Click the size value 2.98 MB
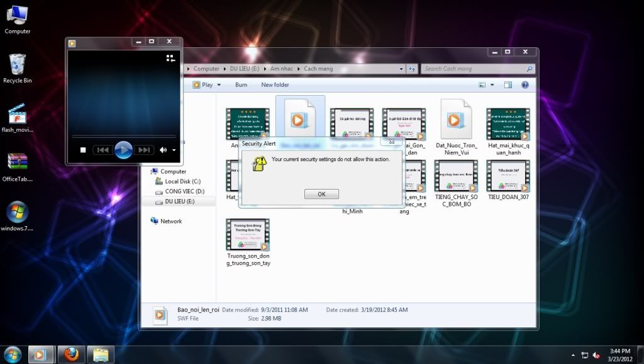 pyautogui.click(x=271, y=319)
